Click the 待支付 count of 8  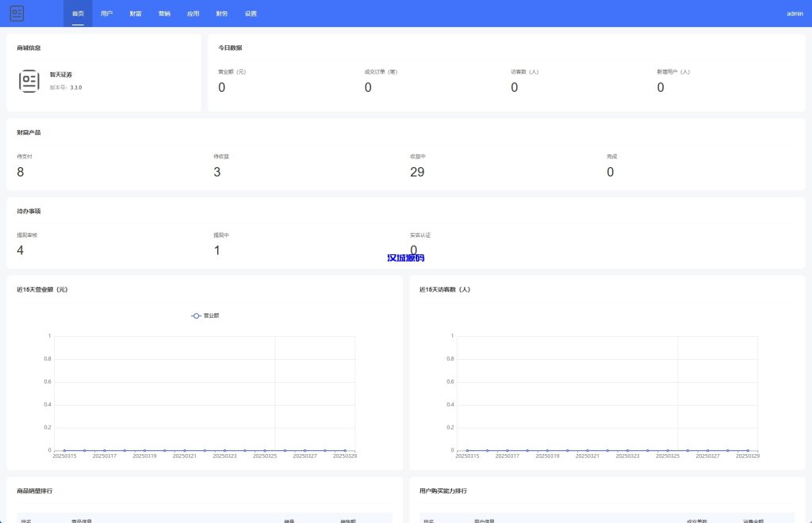[x=21, y=172]
